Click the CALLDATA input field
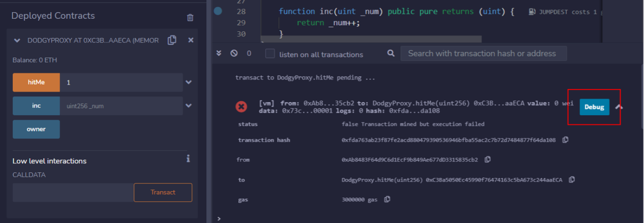644x223 pixels. point(73,193)
